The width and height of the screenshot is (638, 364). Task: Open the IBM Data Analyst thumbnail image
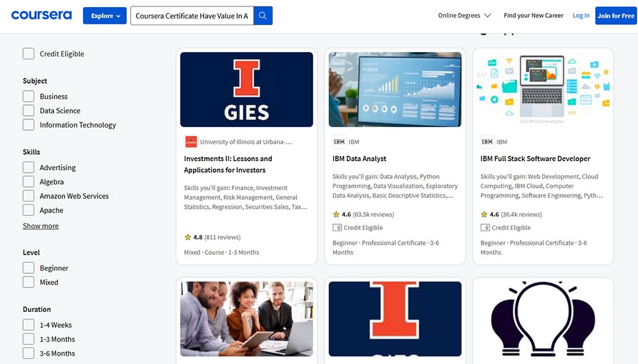pyautogui.click(x=395, y=90)
